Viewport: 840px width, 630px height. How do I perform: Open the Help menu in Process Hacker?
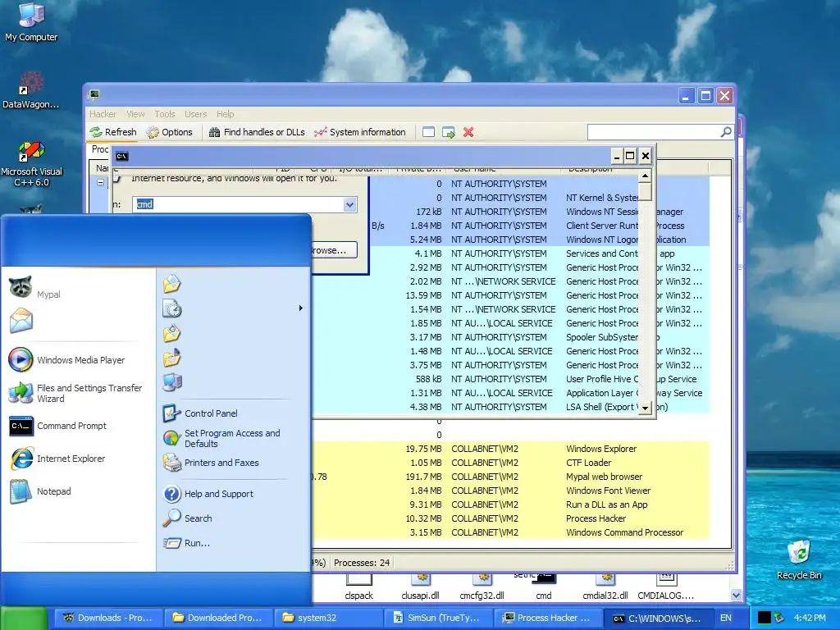coord(226,113)
